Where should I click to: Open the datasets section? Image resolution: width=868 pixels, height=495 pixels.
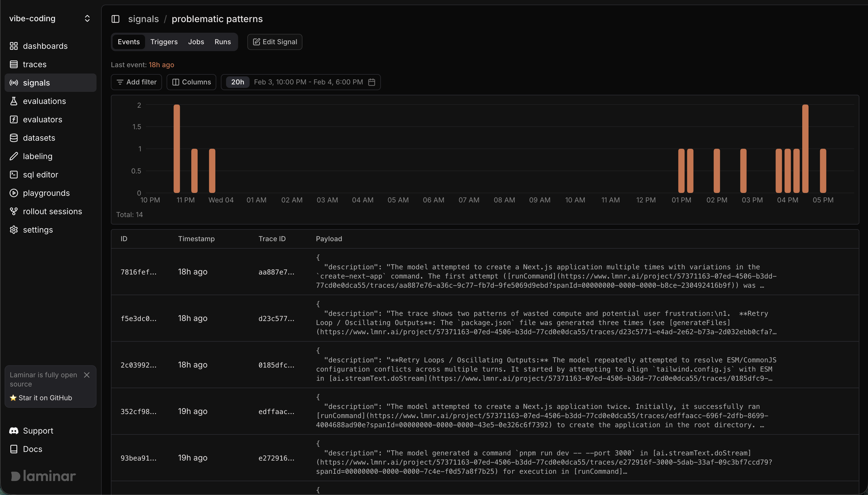39,138
